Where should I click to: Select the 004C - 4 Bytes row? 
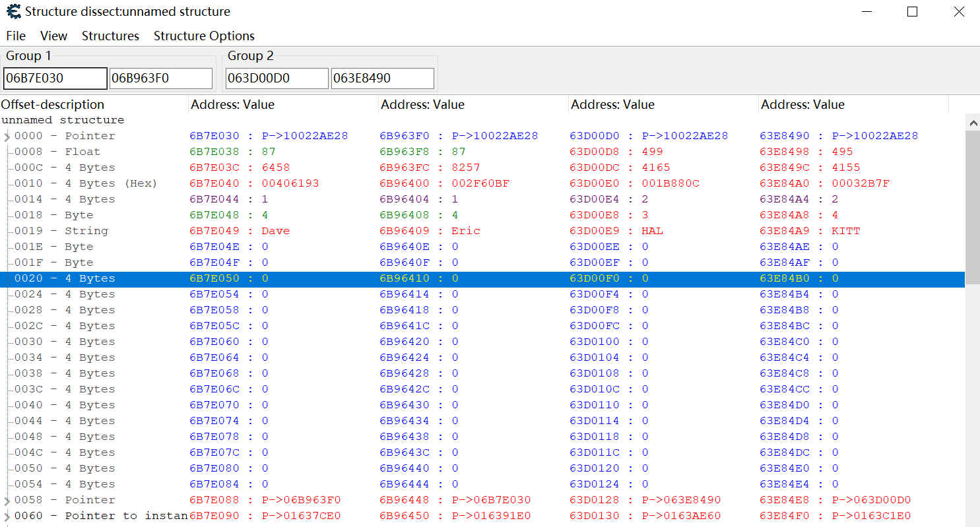coord(482,452)
